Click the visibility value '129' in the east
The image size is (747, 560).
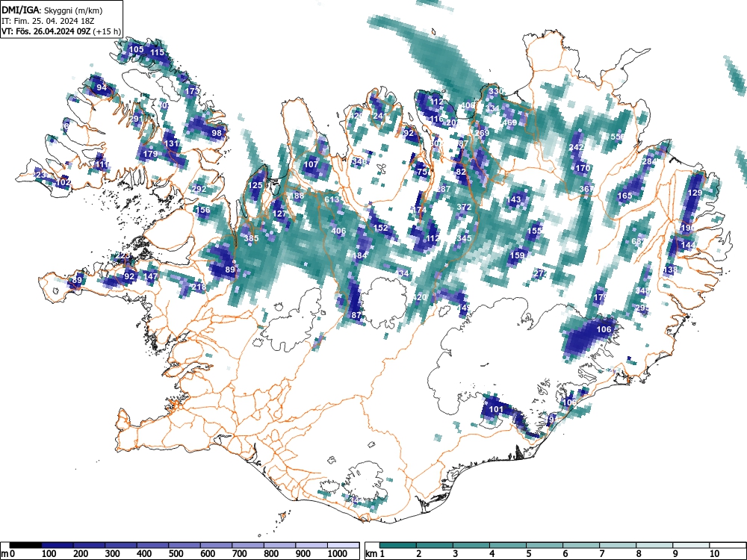tap(695, 193)
